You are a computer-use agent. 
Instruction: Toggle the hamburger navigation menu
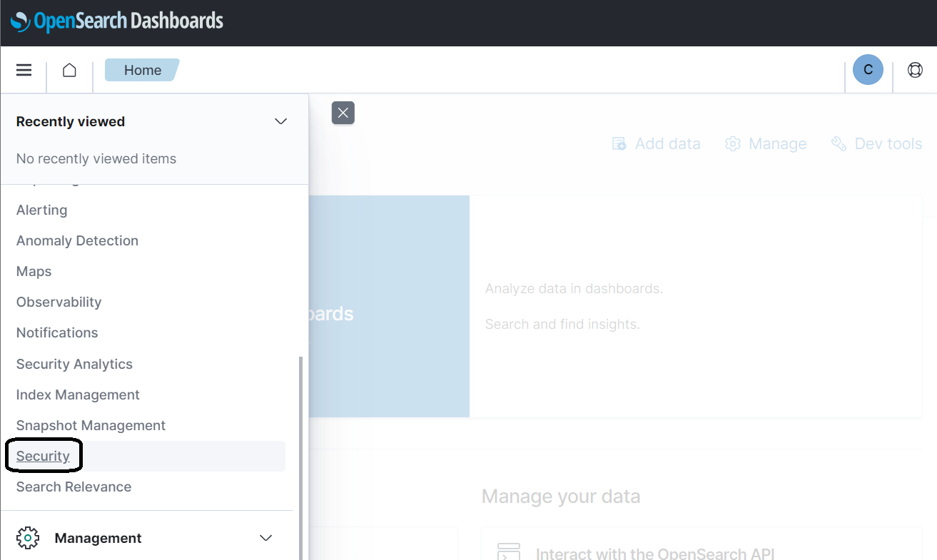coord(24,70)
